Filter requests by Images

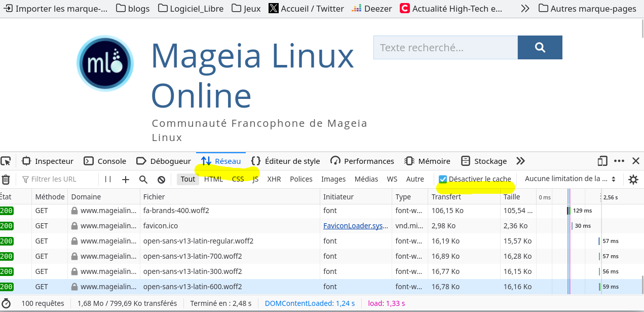click(333, 179)
